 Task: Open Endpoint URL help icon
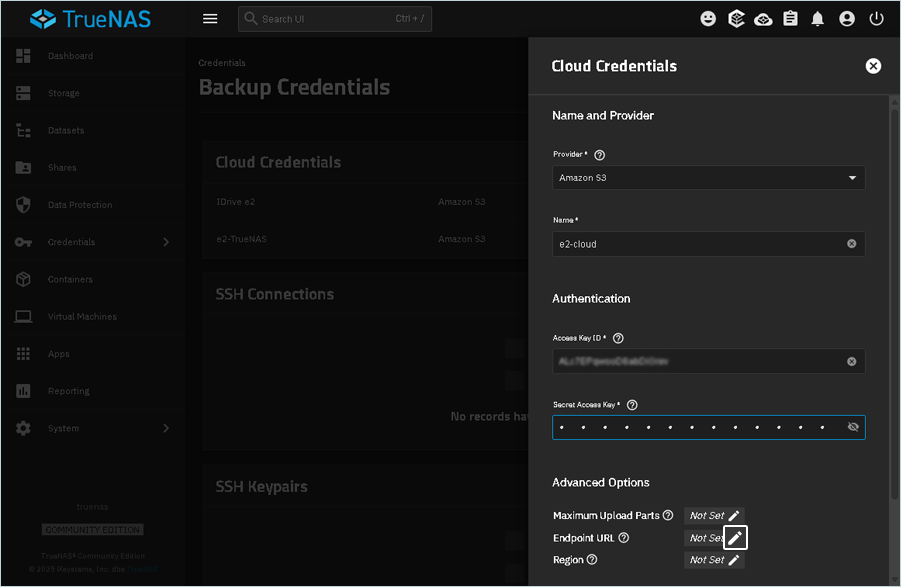(x=623, y=538)
